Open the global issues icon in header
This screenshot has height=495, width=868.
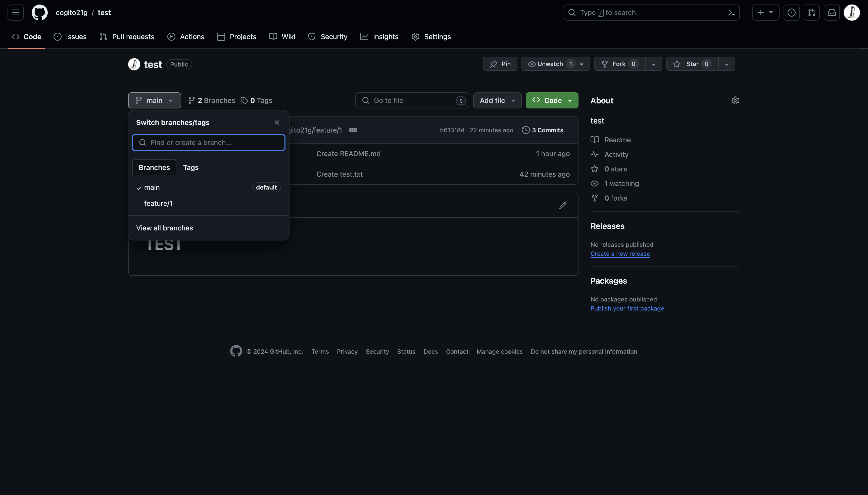pos(791,13)
